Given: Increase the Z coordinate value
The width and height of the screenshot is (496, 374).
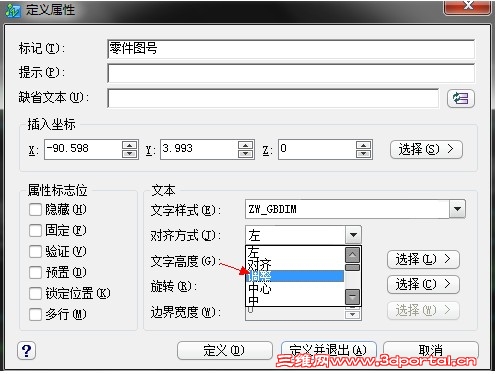Looking at the screenshot, I should [363, 145].
